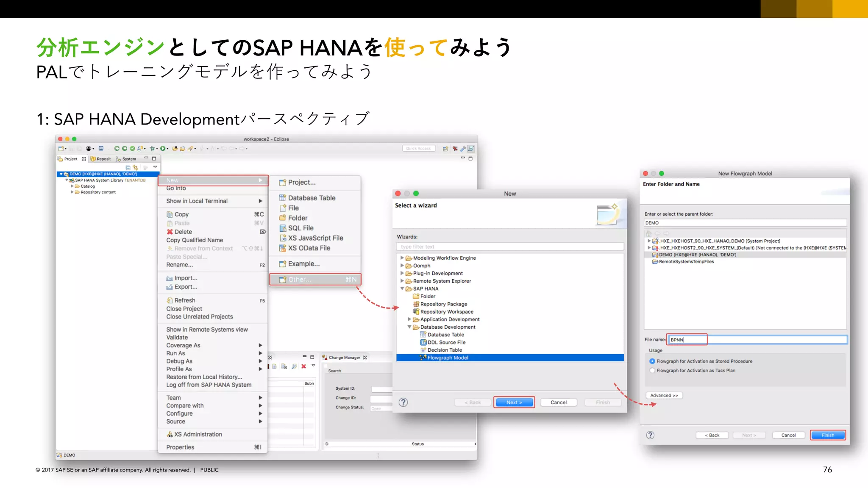Click the parent folder field showing DEMO
This screenshot has width=868, height=488.
click(x=746, y=223)
